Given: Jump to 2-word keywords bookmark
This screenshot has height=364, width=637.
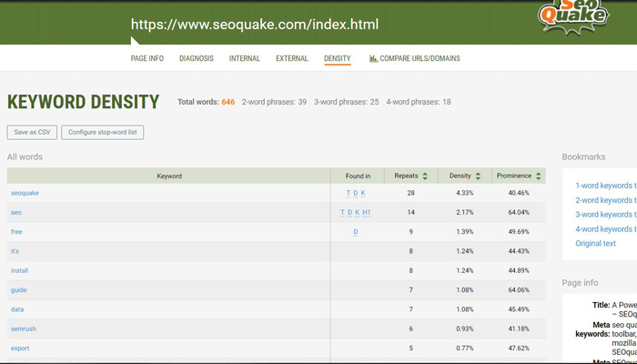Looking at the screenshot, I should coord(606,200).
